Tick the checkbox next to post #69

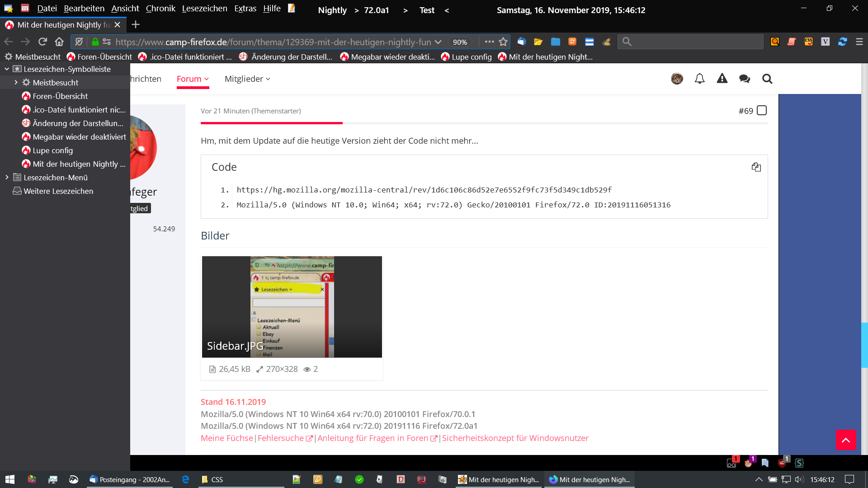[762, 111]
